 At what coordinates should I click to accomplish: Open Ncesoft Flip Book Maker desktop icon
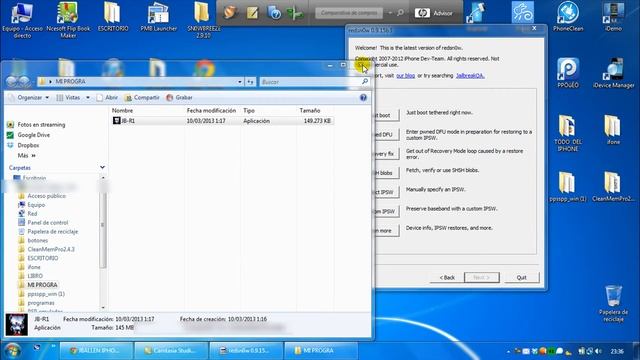click(x=68, y=20)
